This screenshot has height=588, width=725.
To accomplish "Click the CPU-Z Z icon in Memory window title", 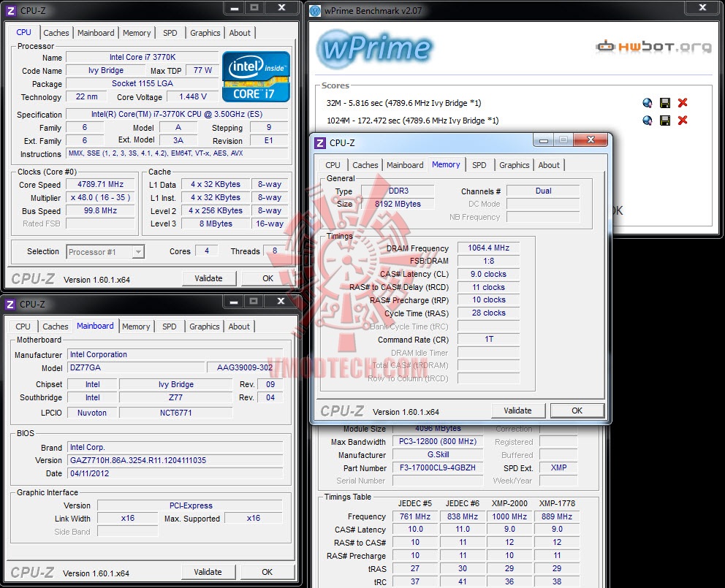I will [x=320, y=143].
